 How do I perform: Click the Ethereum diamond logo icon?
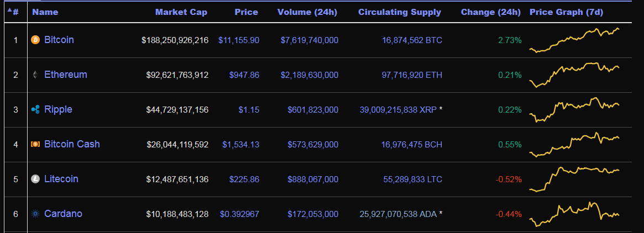[x=35, y=75]
